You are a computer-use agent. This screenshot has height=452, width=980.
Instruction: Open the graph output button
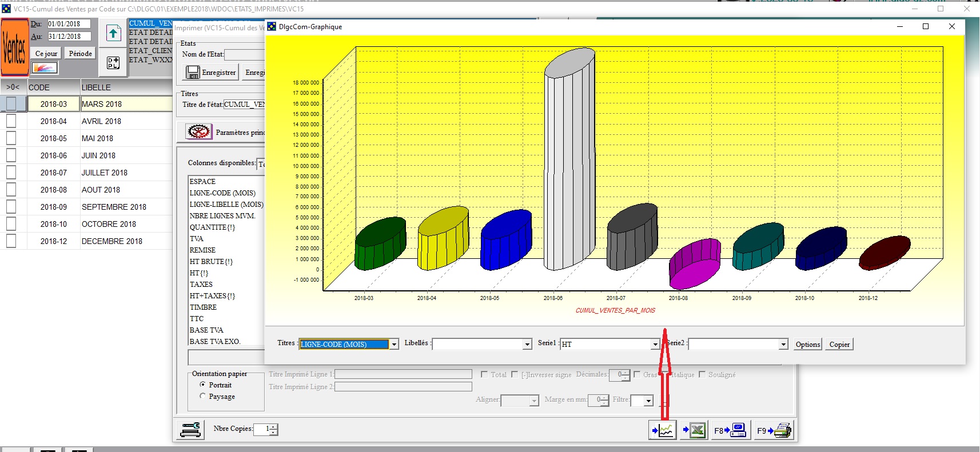(663, 430)
